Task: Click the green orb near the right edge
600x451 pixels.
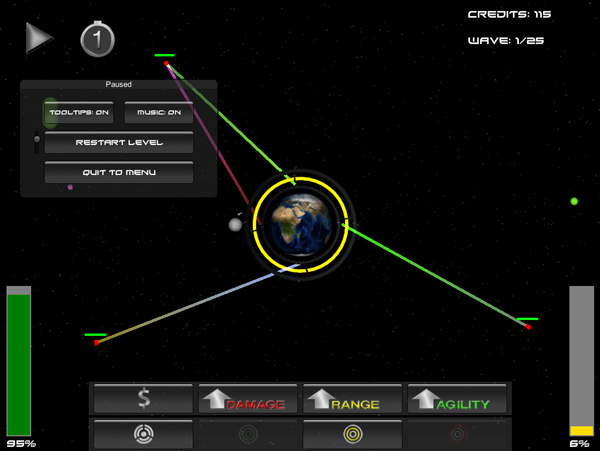Action: [574, 201]
